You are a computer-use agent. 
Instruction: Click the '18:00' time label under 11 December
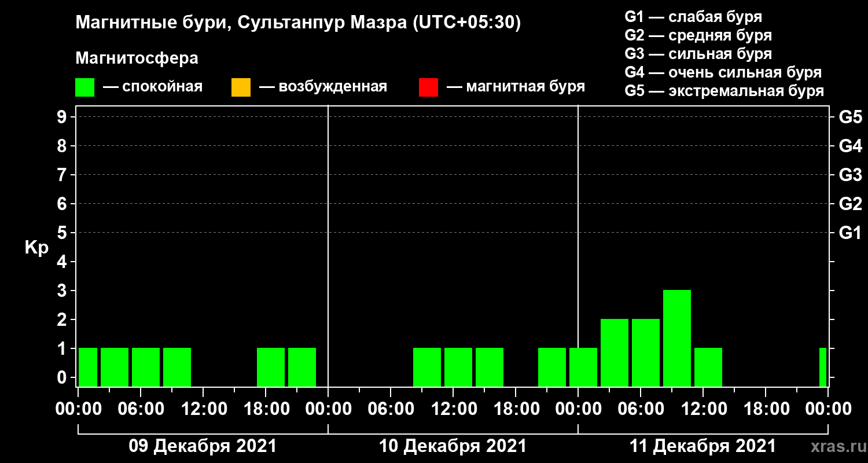[766, 409]
